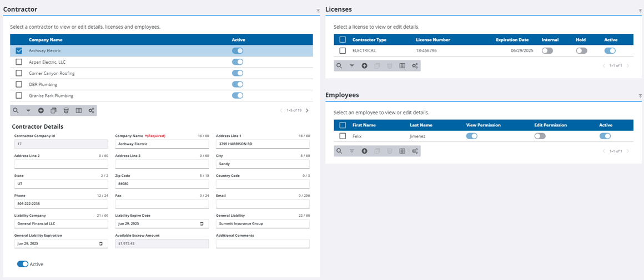
Task: Add a new employee with plus icon
Action: [x=364, y=151]
